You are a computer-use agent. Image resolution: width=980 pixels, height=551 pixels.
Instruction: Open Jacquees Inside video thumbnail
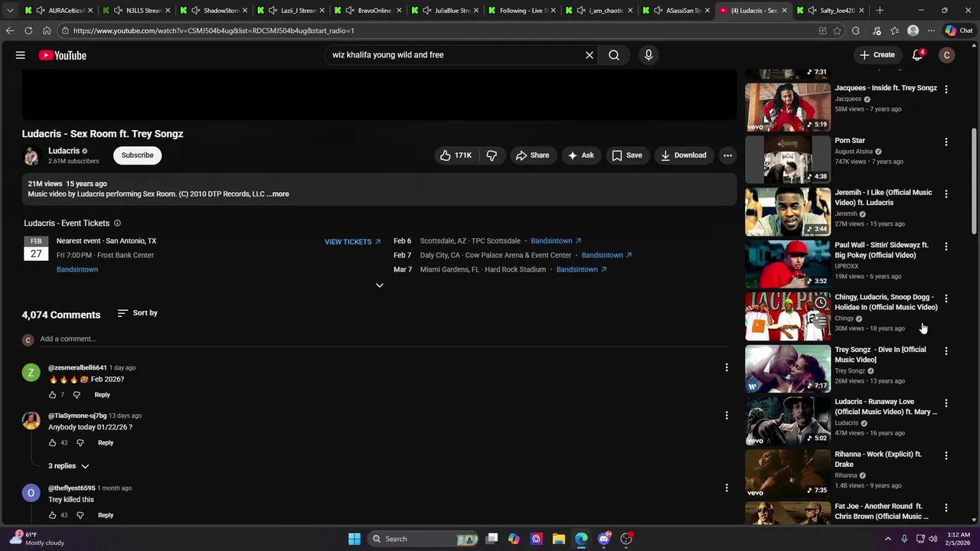pyautogui.click(x=788, y=107)
